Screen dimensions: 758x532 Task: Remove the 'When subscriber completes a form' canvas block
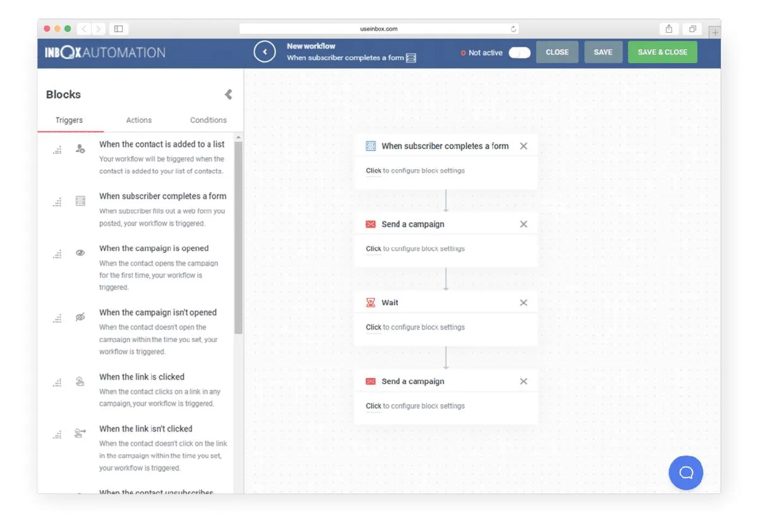coord(523,146)
